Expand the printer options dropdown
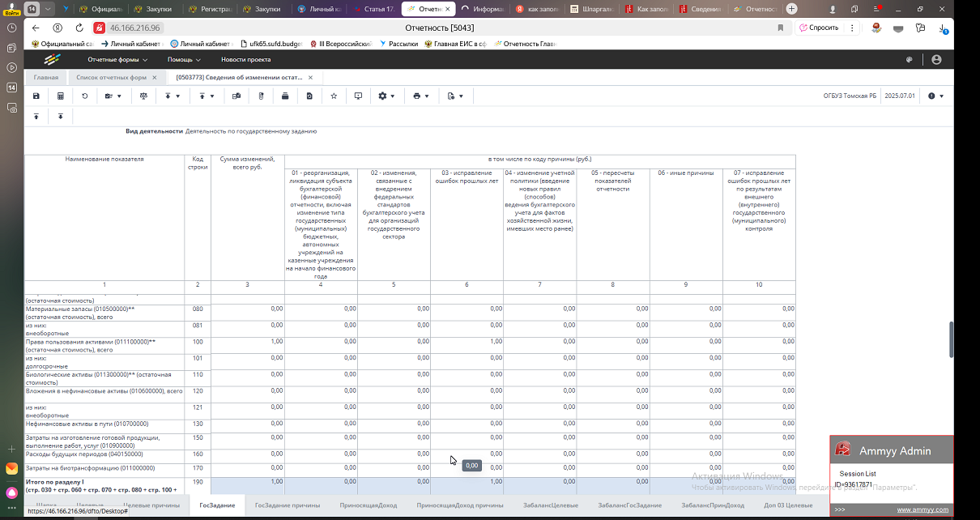 click(420, 96)
